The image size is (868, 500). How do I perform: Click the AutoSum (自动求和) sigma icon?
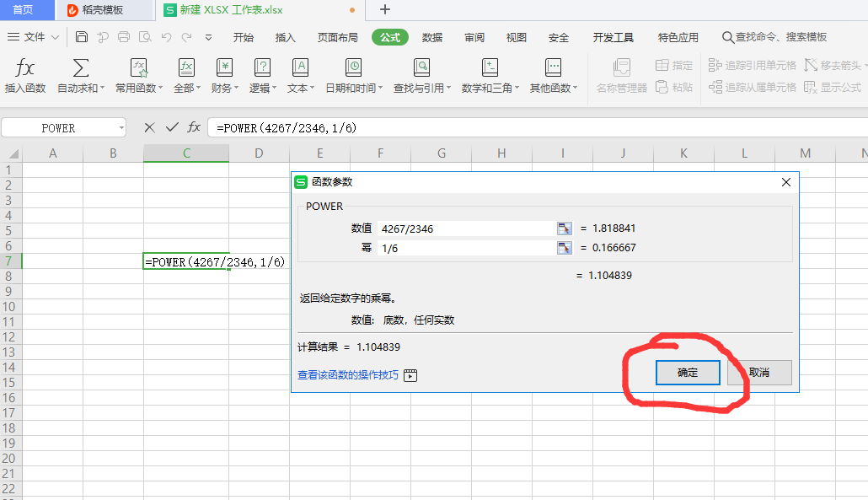[81, 68]
